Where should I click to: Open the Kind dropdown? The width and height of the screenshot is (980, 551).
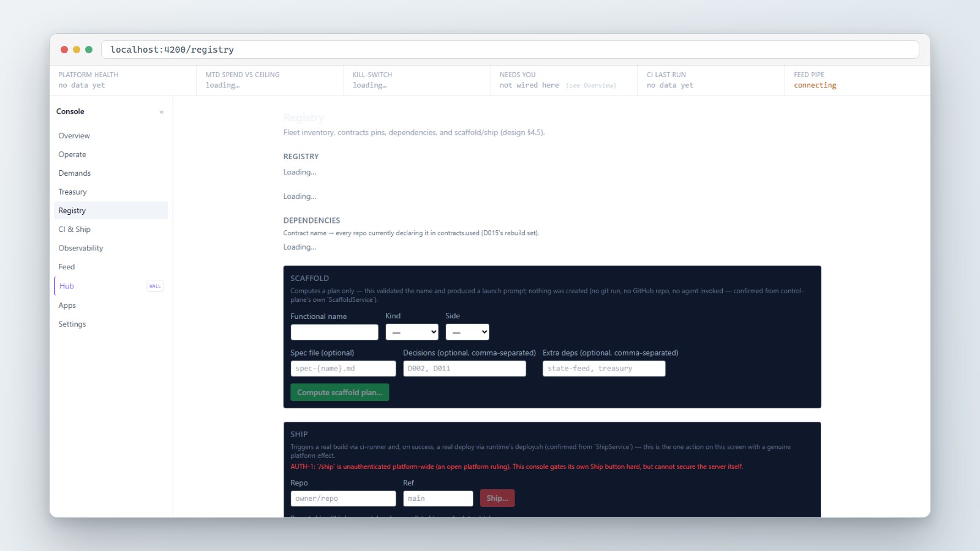click(x=412, y=332)
